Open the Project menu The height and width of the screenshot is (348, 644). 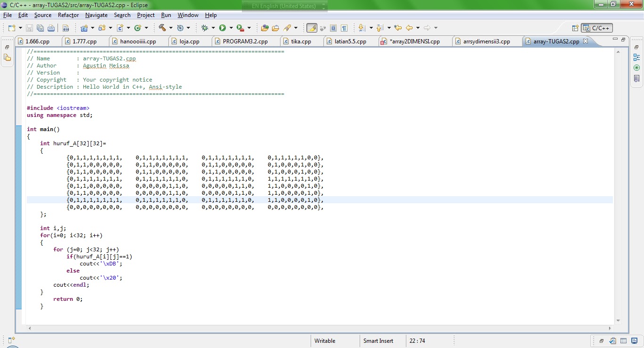click(x=146, y=15)
